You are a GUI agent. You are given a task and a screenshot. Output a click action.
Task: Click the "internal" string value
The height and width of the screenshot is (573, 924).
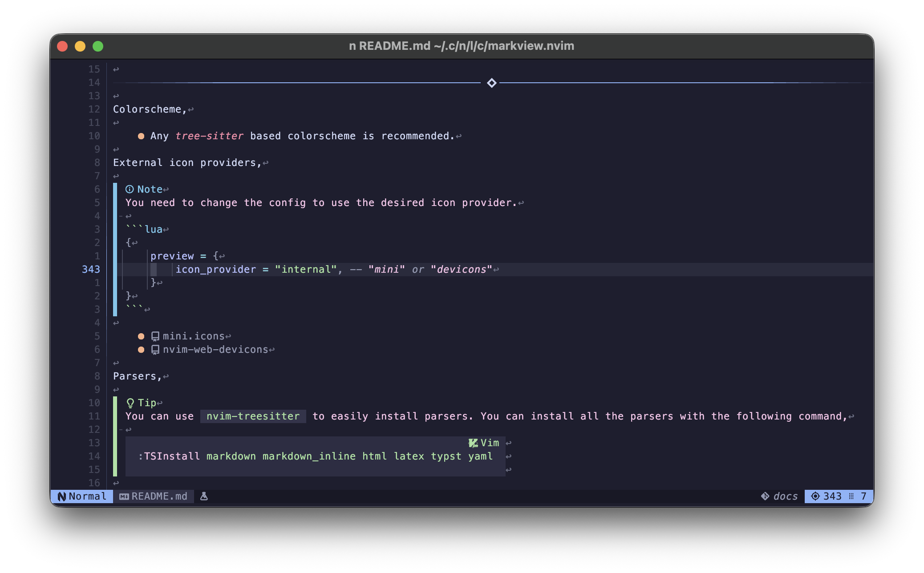(306, 270)
